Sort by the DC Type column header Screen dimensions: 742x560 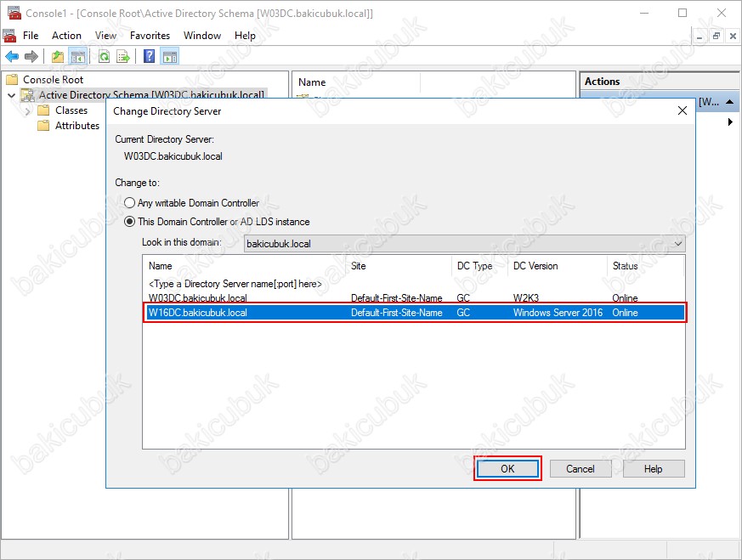[x=480, y=266]
